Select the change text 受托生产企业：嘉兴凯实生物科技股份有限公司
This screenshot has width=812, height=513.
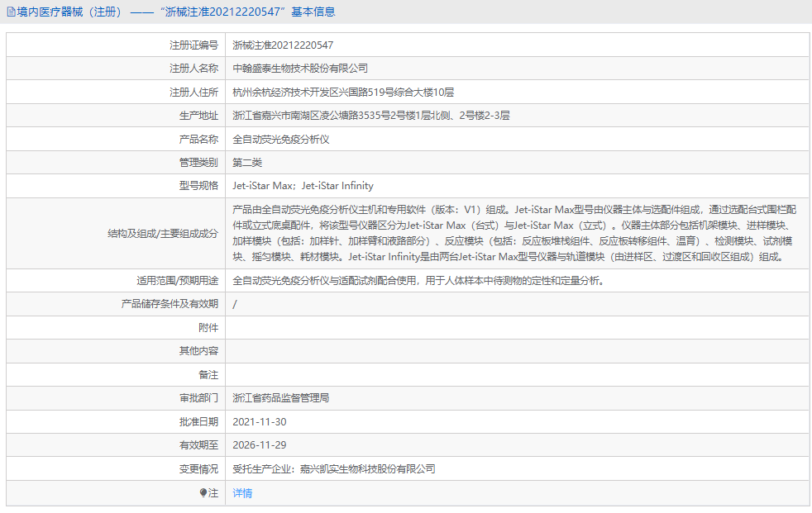tap(334, 468)
